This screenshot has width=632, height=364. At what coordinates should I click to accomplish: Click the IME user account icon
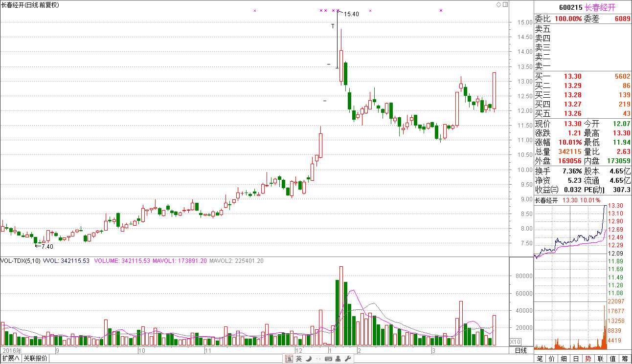[338, 359]
